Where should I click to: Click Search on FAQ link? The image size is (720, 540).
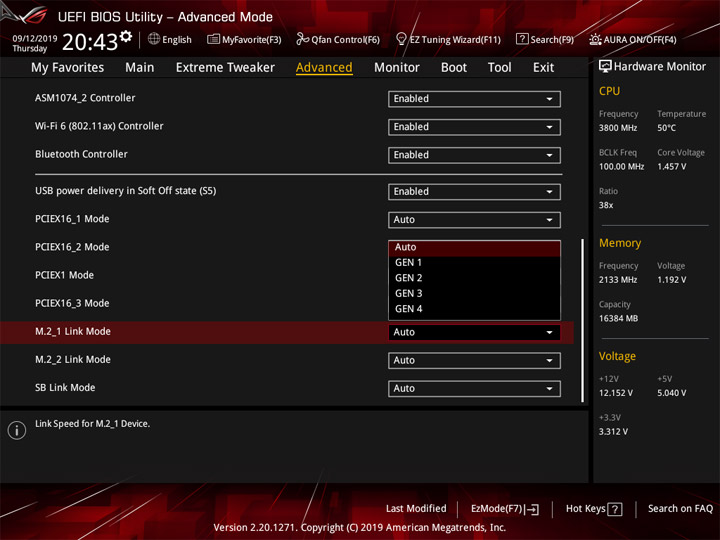(x=680, y=509)
